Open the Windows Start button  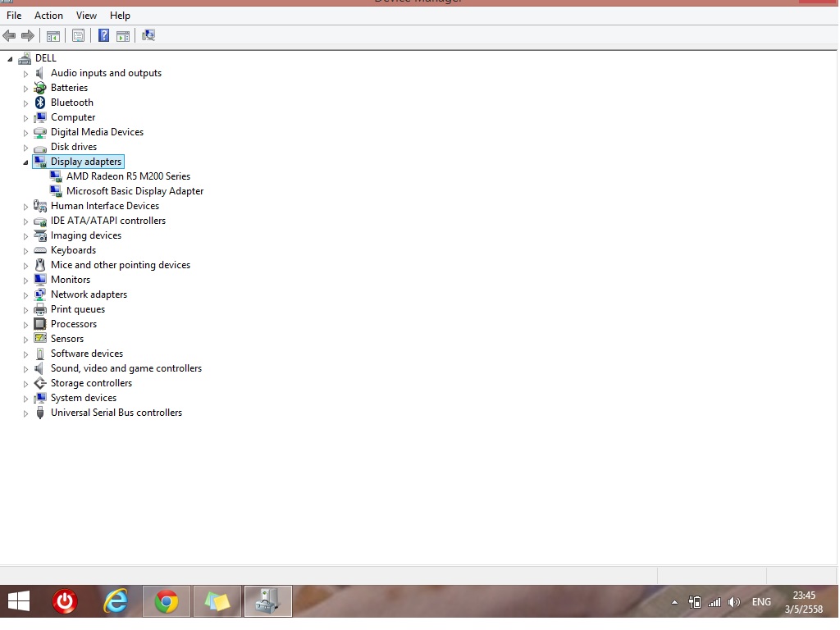click(19, 602)
